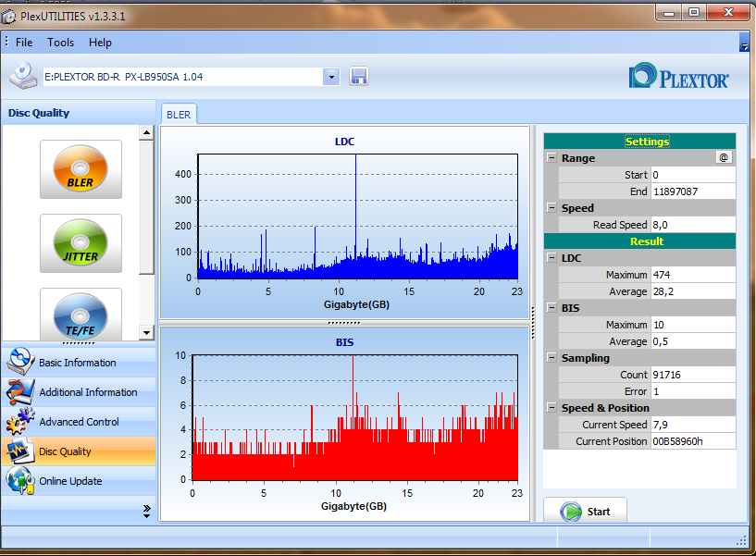Click the Additional Information icon
This screenshot has width=756, height=556.
click(x=19, y=391)
